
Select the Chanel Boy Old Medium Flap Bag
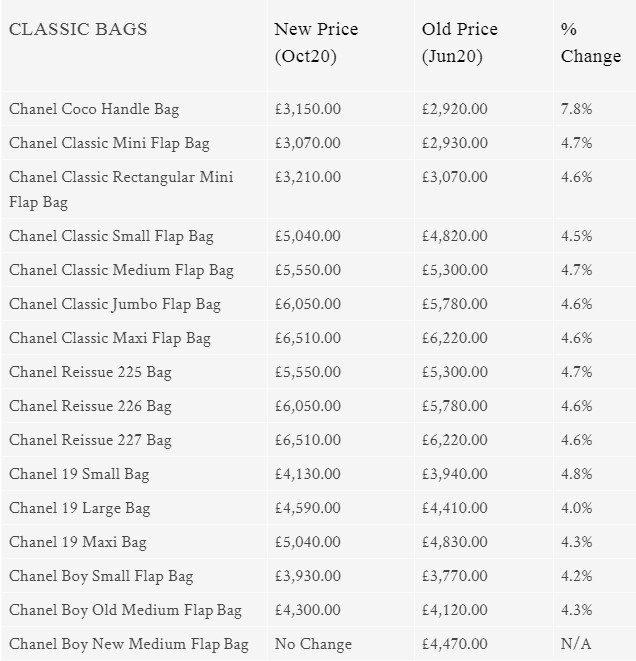125,610
